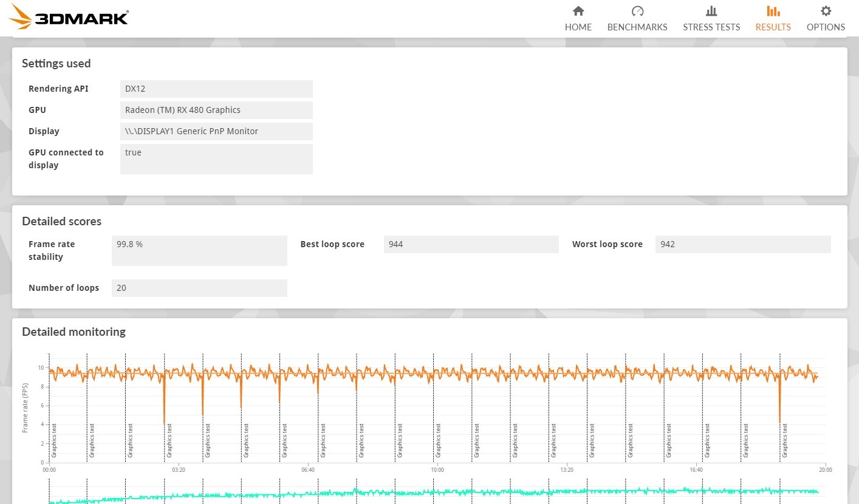Click the Detailed scores heading
This screenshot has width=859, height=504.
click(62, 222)
